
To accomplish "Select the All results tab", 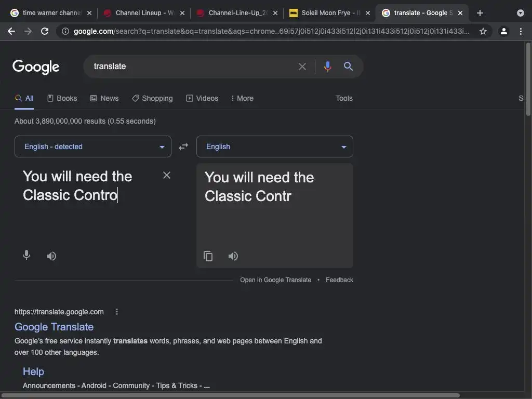I will [x=24, y=98].
